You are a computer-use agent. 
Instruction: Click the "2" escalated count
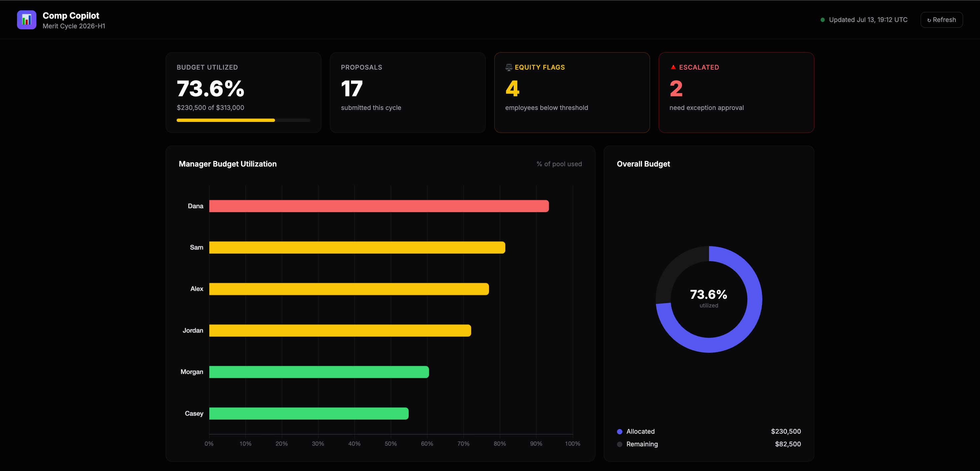coord(676,88)
